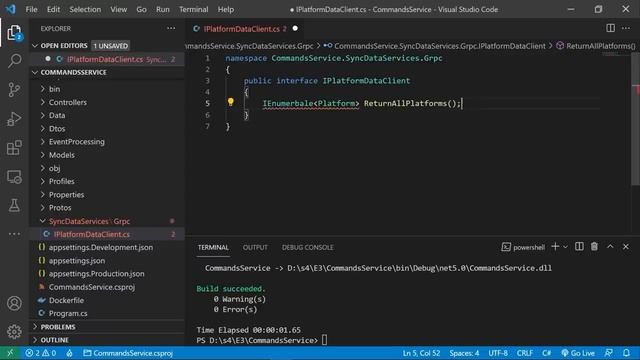Open the File menu
The image size is (640, 360).
(31, 9)
